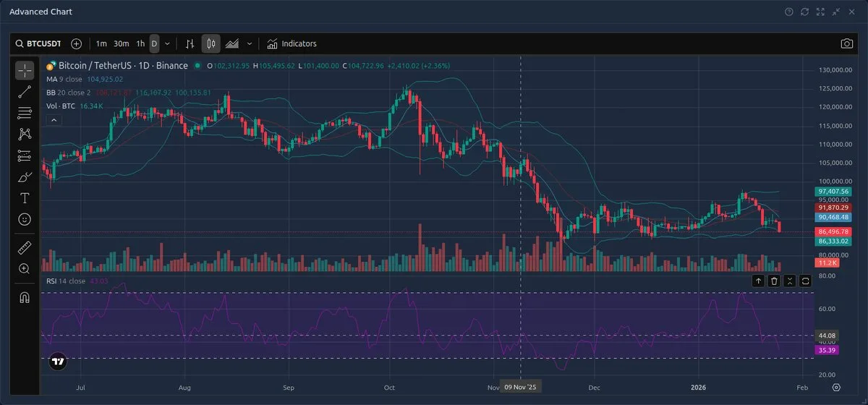The image size is (868, 405).
Task: Click the RSI 14 close indicator legend
Action: point(66,281)
